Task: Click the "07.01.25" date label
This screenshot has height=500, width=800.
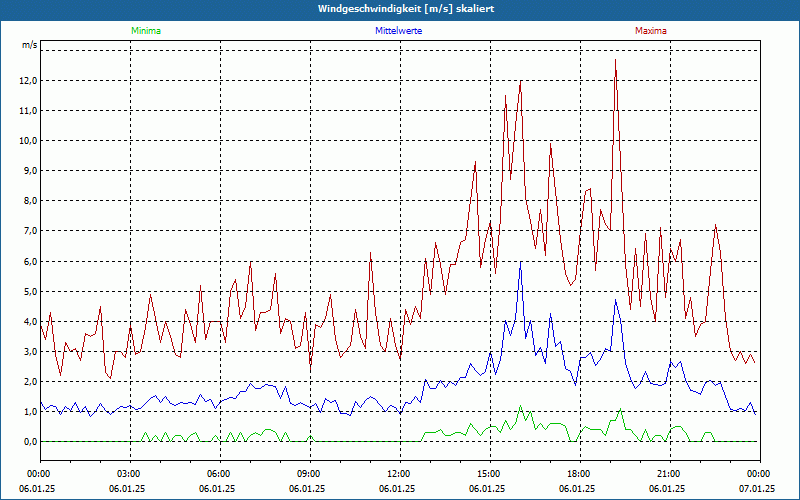Action: tap(757, 488)
